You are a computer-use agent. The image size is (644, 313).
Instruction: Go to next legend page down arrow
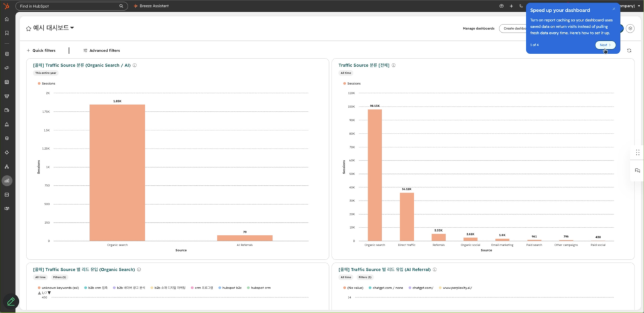[x=49, y=293]
